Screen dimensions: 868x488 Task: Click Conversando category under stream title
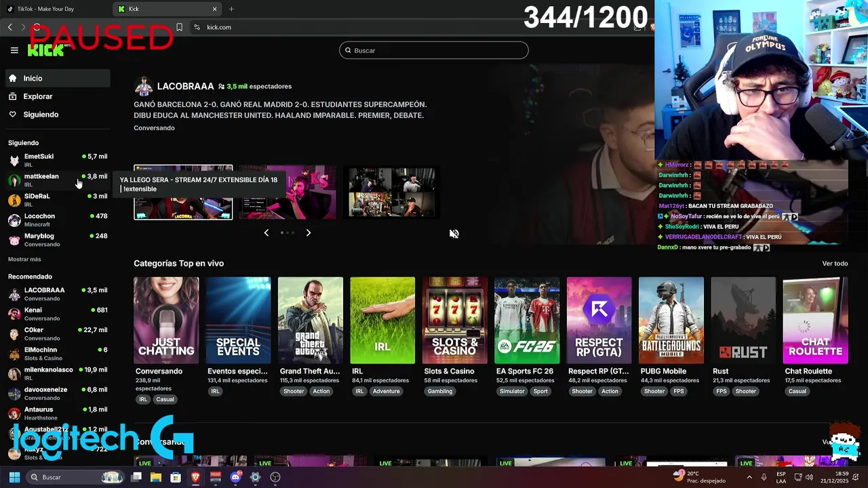coord(154,128)
